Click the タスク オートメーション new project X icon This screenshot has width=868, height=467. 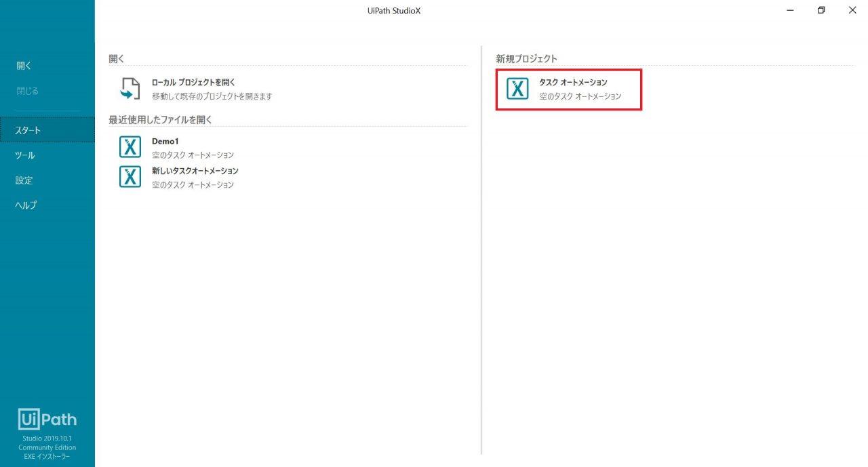pyautogui.click(x=517, y=89)
